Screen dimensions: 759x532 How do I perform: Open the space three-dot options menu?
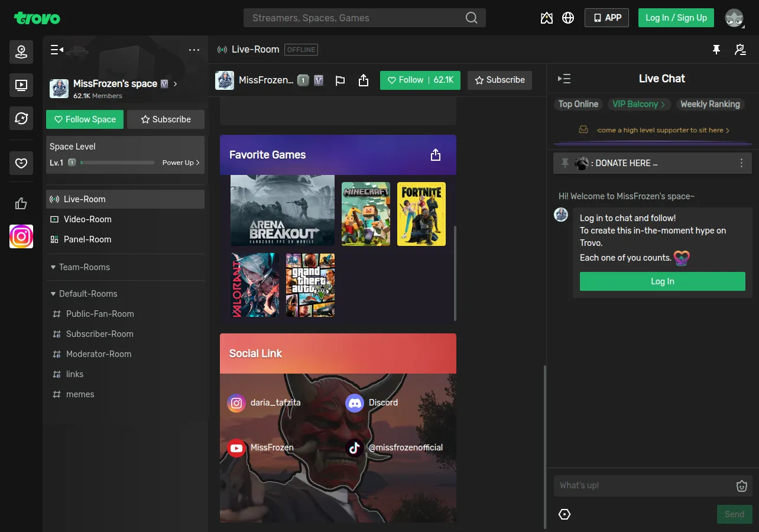click(194, 50)
